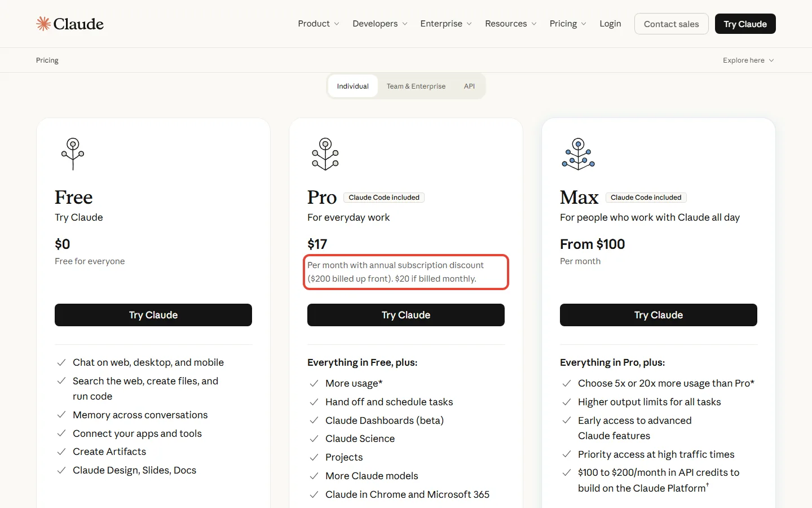Click the '$0' Free price
The height and width of the screenshot is (508, 812).
pos(63,244)
